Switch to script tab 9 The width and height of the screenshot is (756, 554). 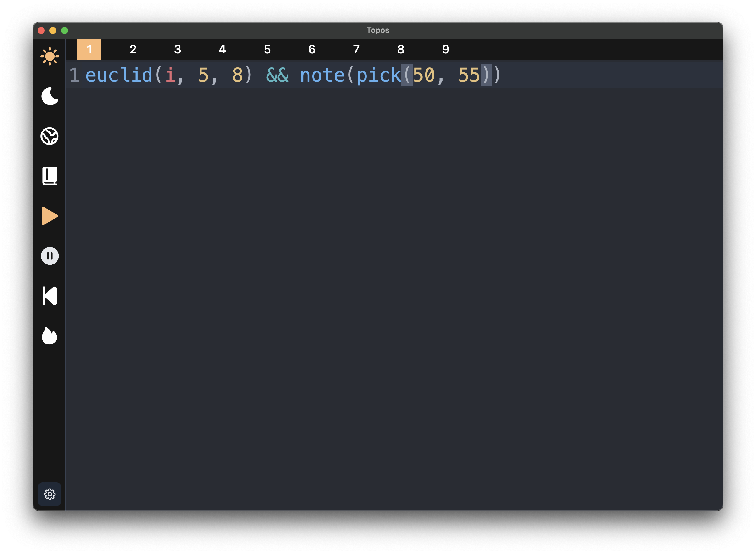445,49
